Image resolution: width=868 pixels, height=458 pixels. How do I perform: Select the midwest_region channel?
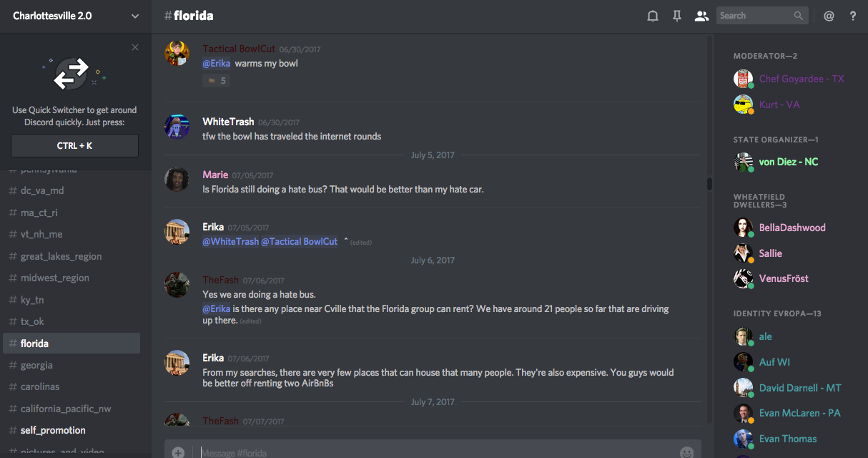[55, 278]
